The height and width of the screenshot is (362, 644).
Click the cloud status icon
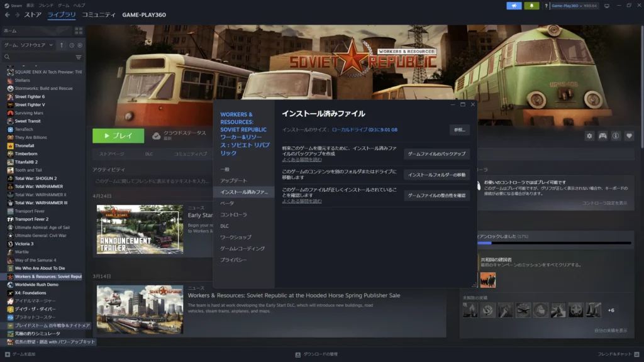pyautogui.click(x=156, y=136)
